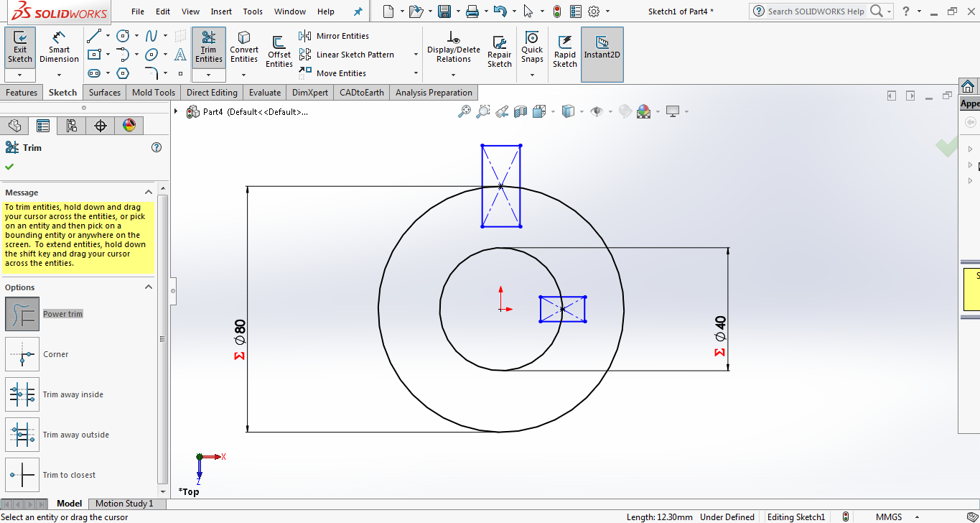The height and width of the screenshot is (523, 980).
Task: Expand the Move Entities dropdown arrow
Action: point(416,73)
